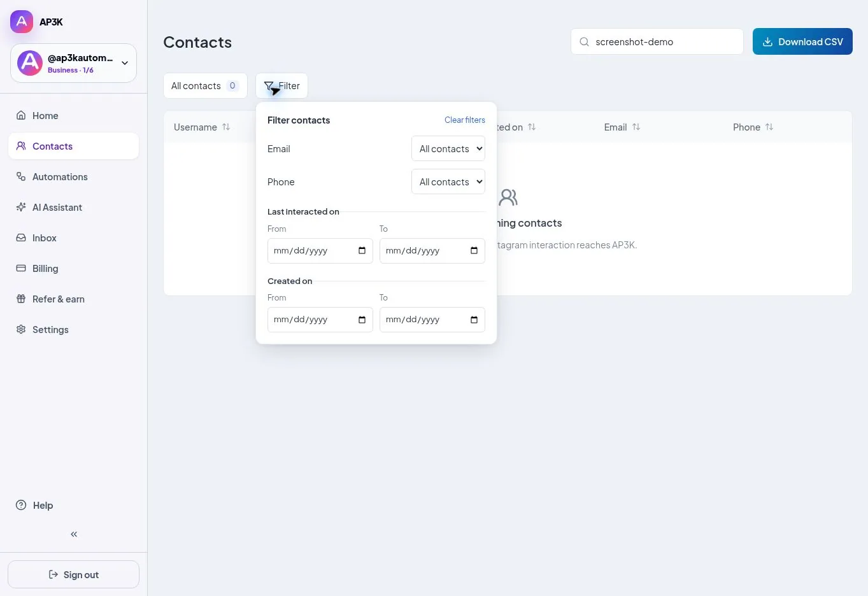Click the Inbox tray icon
Screen dimensions: 868x596
(x=21, y=238)
